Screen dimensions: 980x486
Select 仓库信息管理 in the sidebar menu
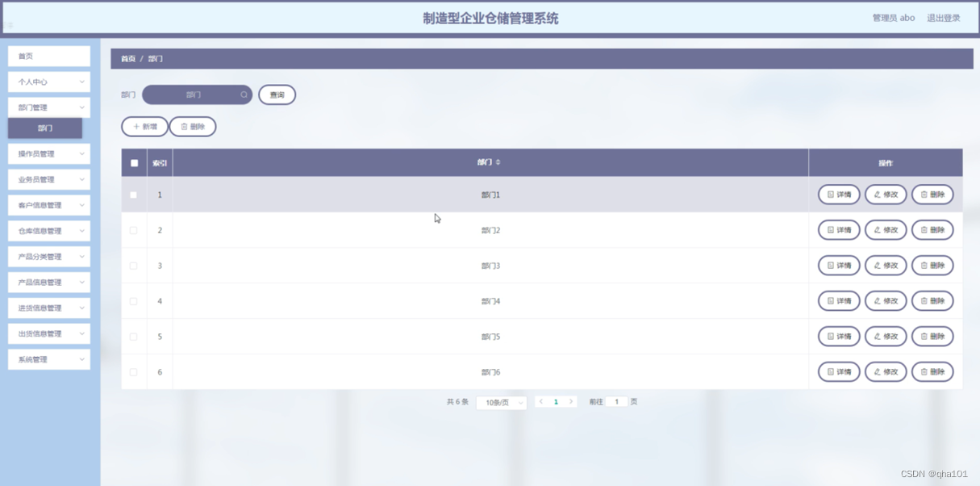click(x=48, y=230)
